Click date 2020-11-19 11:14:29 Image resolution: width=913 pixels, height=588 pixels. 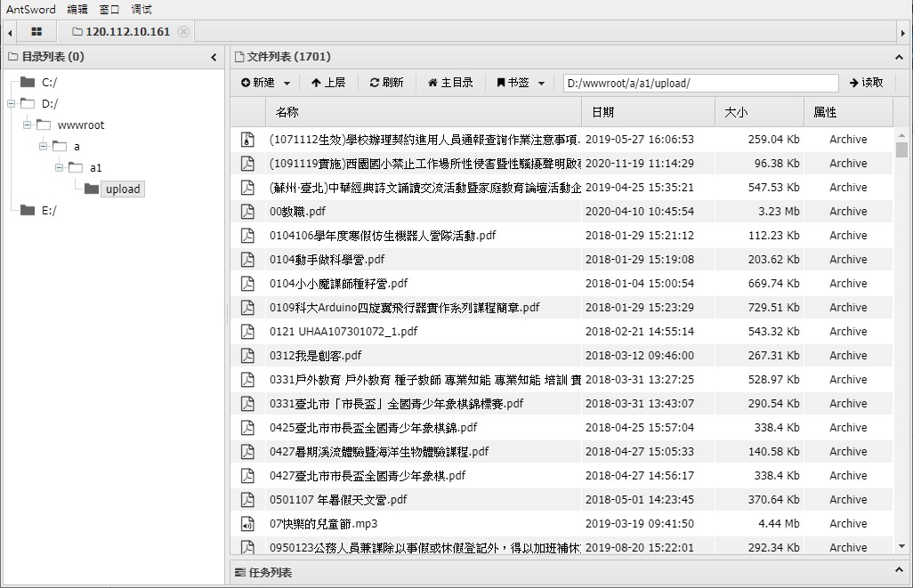pos(639,163)
